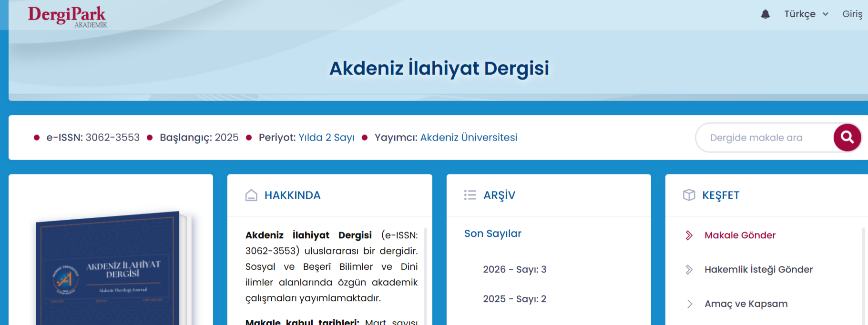Click the HAKKINDA house icon
Viewport: 868px width, 325px height.
pyautogui.click(x=251, y=195)
